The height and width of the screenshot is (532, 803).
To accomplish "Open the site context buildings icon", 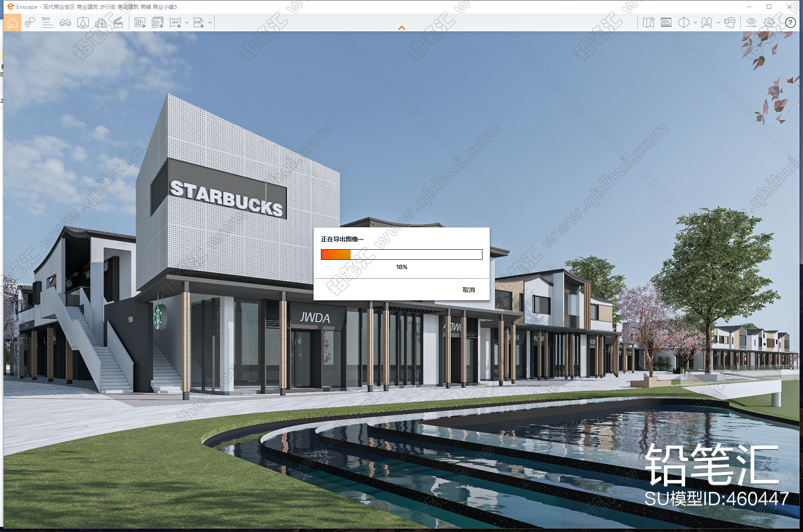I will tap(101, 22).
